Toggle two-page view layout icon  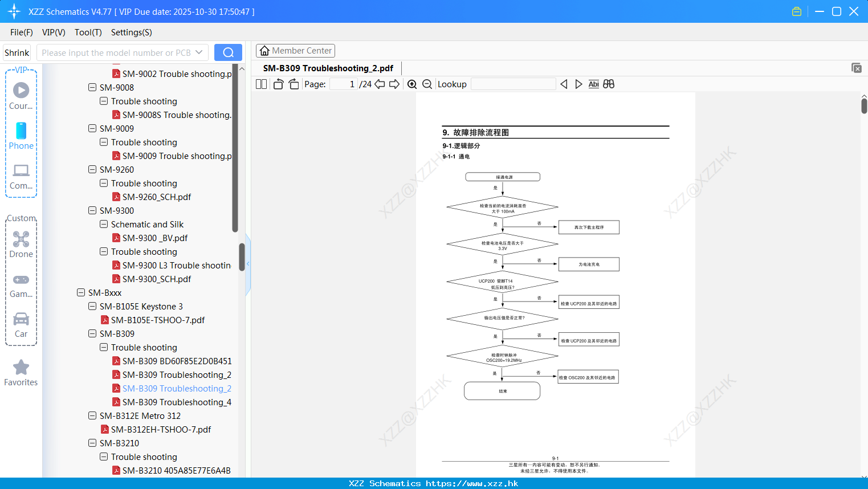262,84
